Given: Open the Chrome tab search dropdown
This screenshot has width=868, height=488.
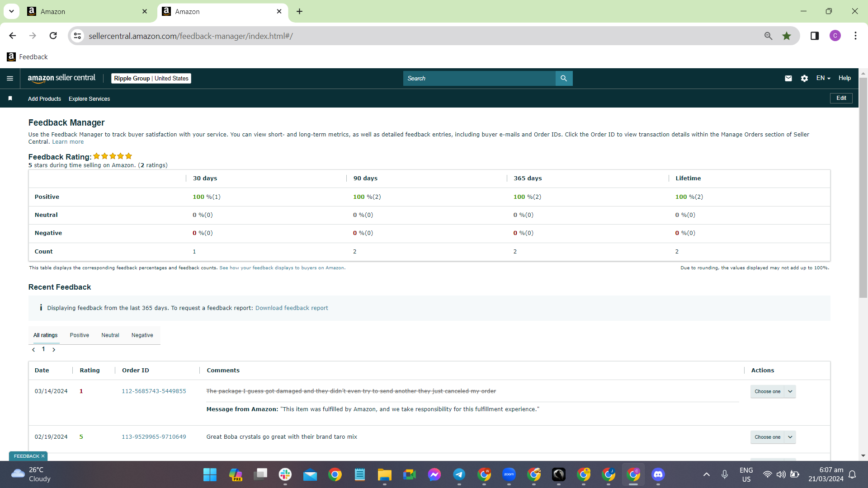Looking at the screenshot, I should tap(11, 11).
